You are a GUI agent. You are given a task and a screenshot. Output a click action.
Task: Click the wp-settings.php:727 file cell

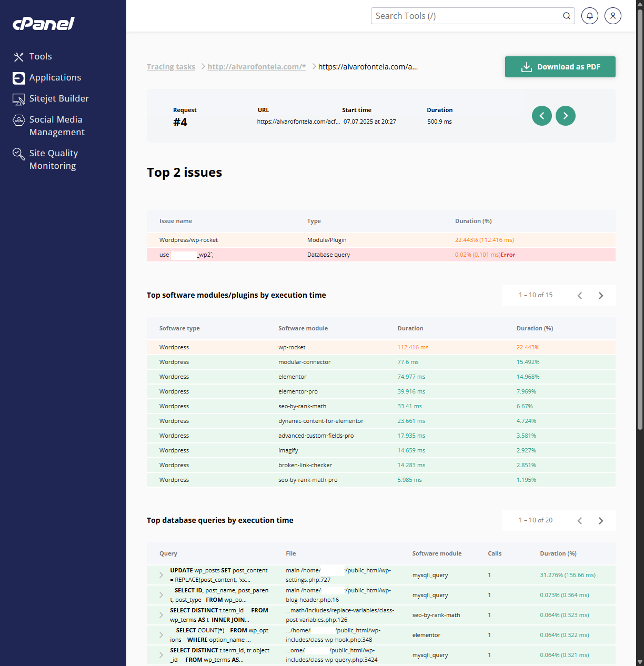[338, 575]
